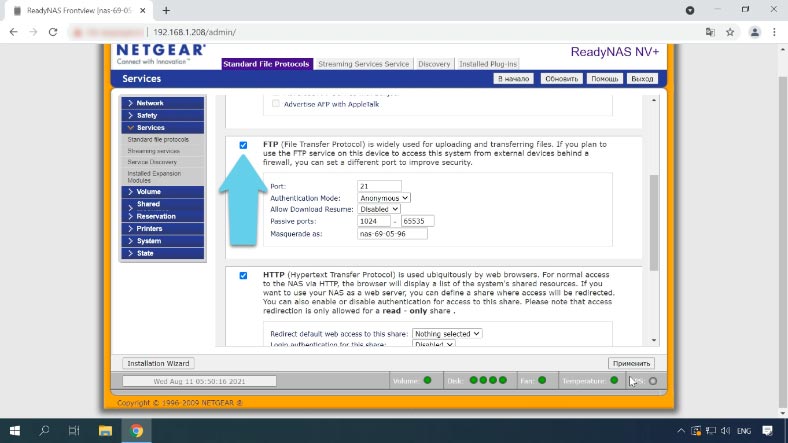
Task: Click the UPS status indicator
Action: tap(653, 381)
